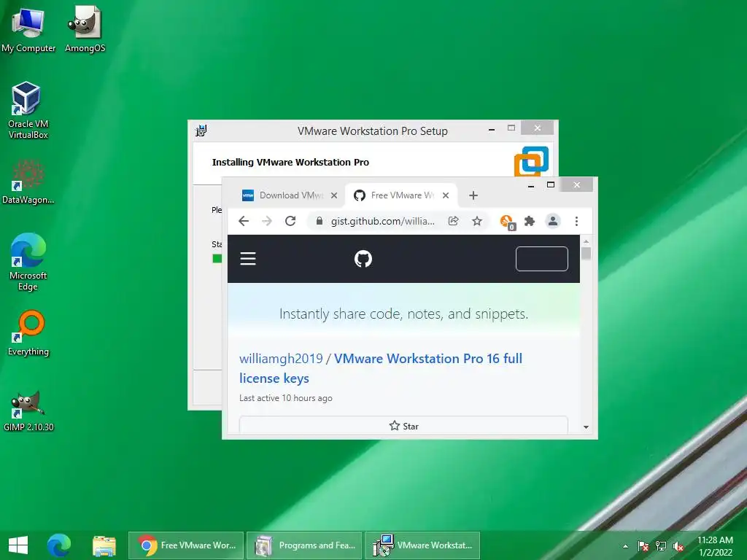Open DataWagon desktop shortcut
Viewport: 747px width, 560px height.
(x=28, y=182)
